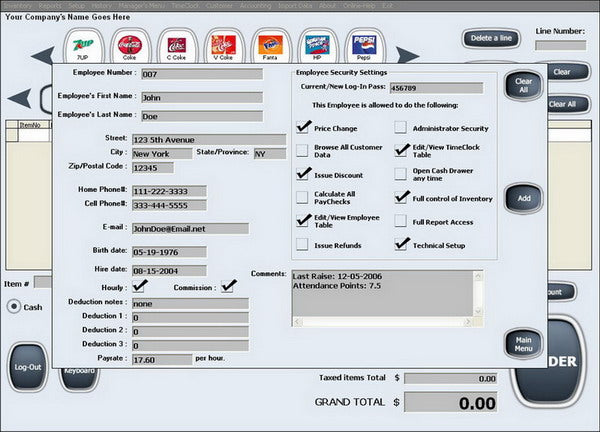Enable Administrator Security checkbox

click(400, 127)
